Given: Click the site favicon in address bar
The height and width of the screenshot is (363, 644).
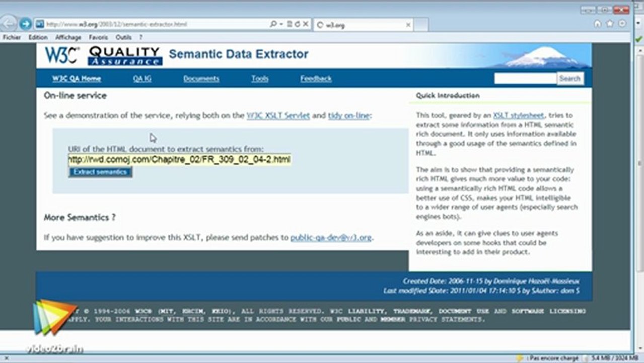Looking at the screenshot, I should click(x=39, y=24).
